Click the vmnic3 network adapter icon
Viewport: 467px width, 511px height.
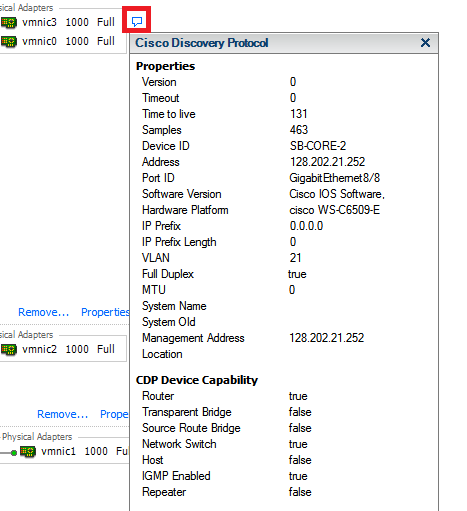[x=9, y=23]
